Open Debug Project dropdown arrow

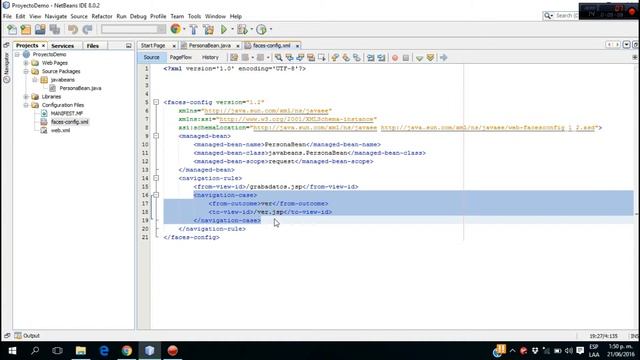coord(251,29)
